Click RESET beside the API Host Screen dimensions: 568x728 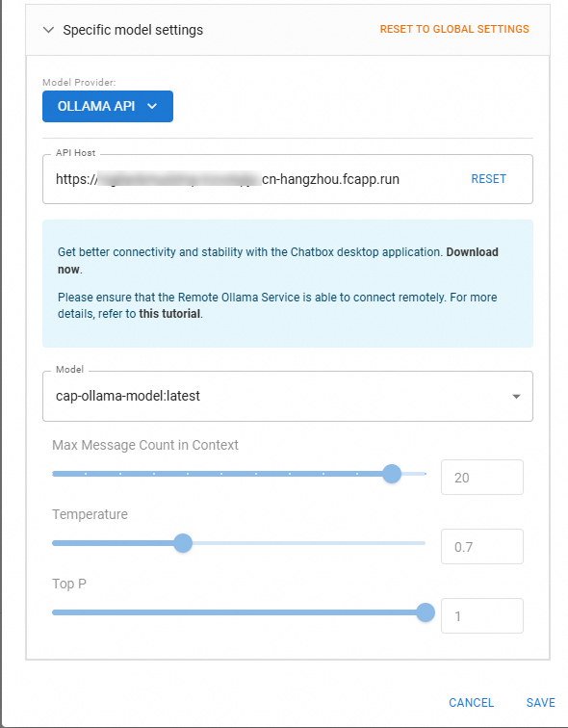tap(488, 179)
